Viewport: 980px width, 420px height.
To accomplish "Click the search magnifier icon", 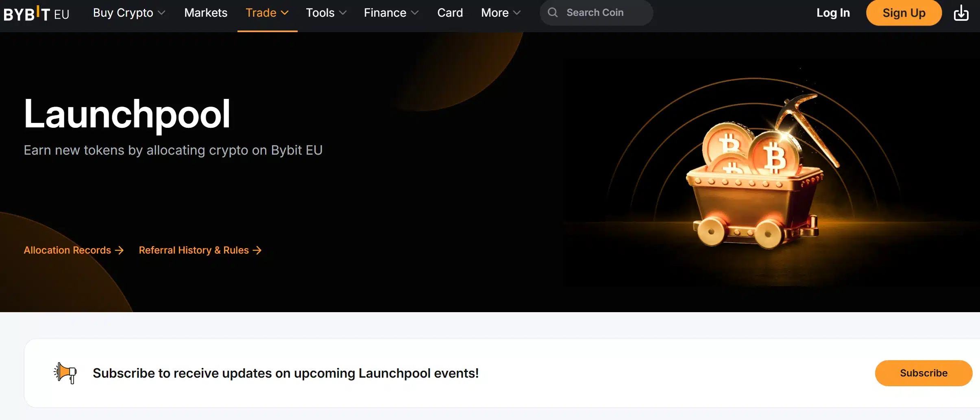I will tap(552, 13).
